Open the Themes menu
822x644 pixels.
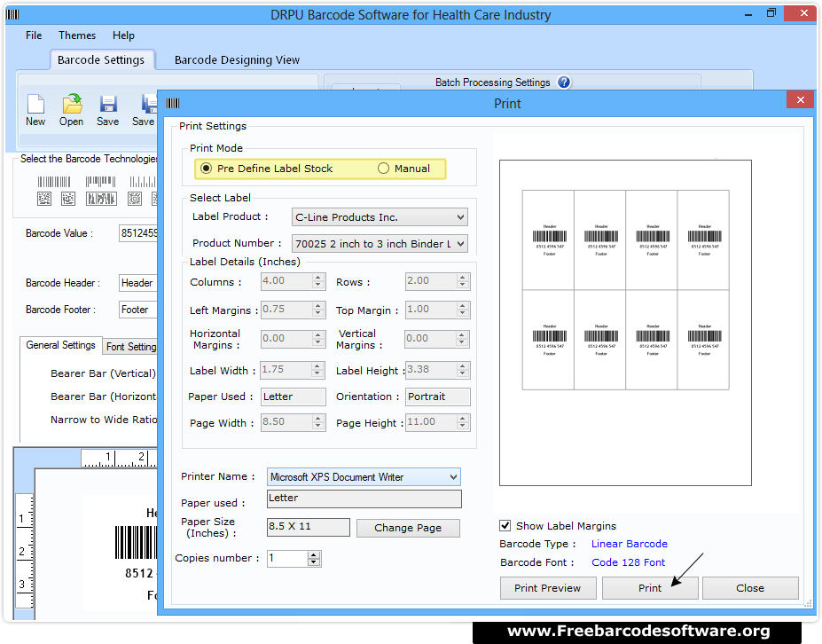pos(77,35)
